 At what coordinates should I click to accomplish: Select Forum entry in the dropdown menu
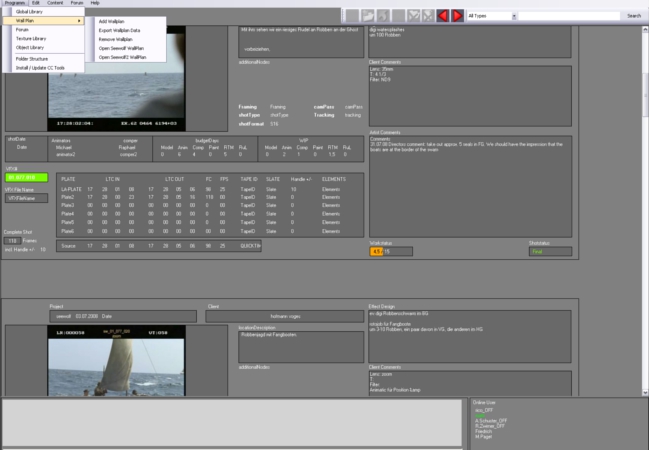[44, 30]
